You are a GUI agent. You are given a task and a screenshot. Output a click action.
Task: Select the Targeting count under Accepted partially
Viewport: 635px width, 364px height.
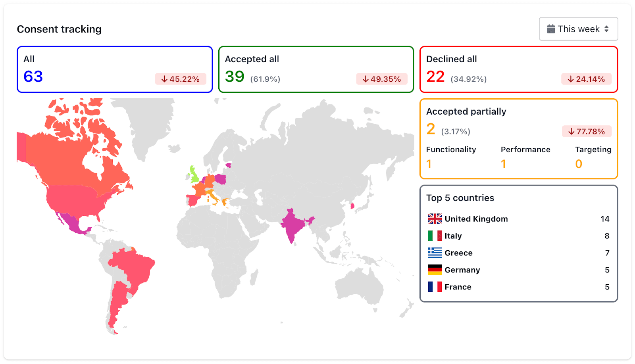[x=579, y=163]
